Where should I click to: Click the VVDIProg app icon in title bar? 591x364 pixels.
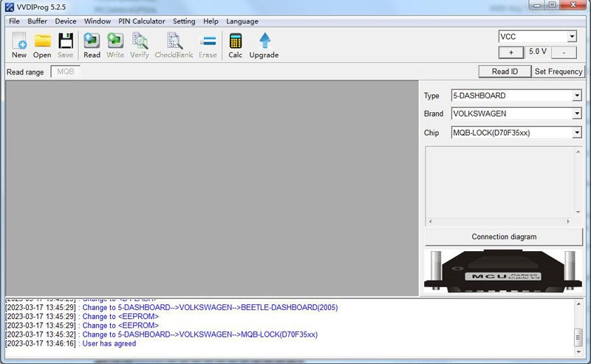10,7
